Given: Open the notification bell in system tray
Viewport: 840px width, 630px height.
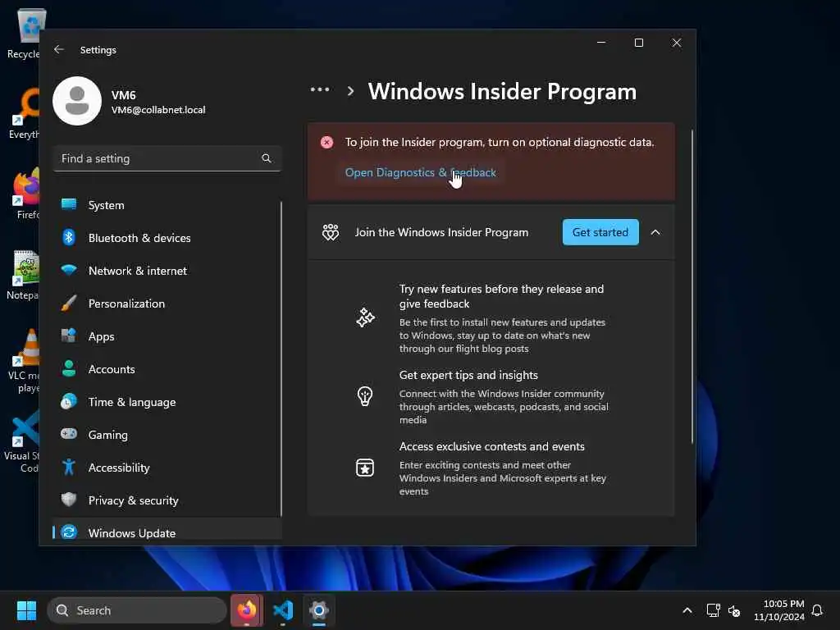Looking at the screenshot, I should pos(817,610).
